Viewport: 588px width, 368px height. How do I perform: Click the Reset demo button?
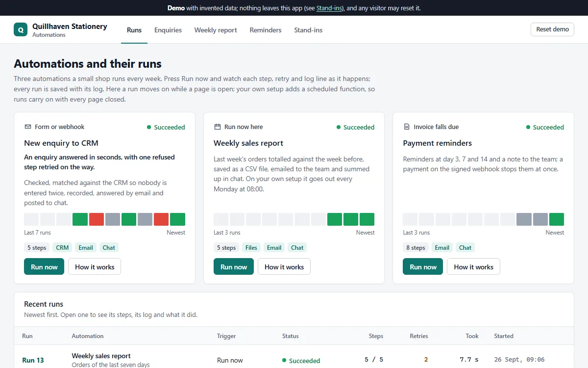pos(552,29)
